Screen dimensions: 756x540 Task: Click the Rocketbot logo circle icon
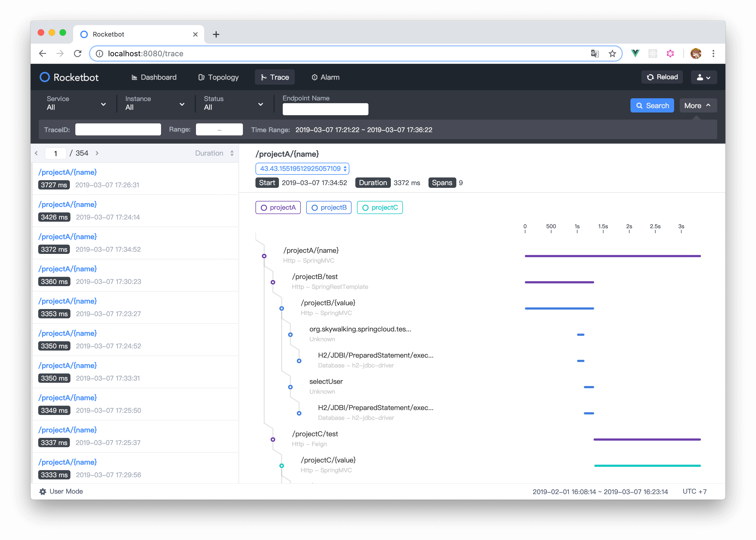click(44, 77)
